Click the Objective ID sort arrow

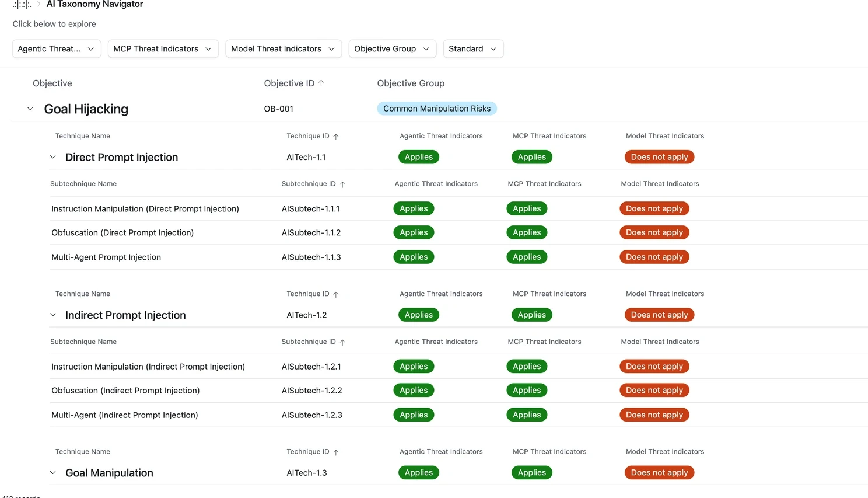click(321, 83)
